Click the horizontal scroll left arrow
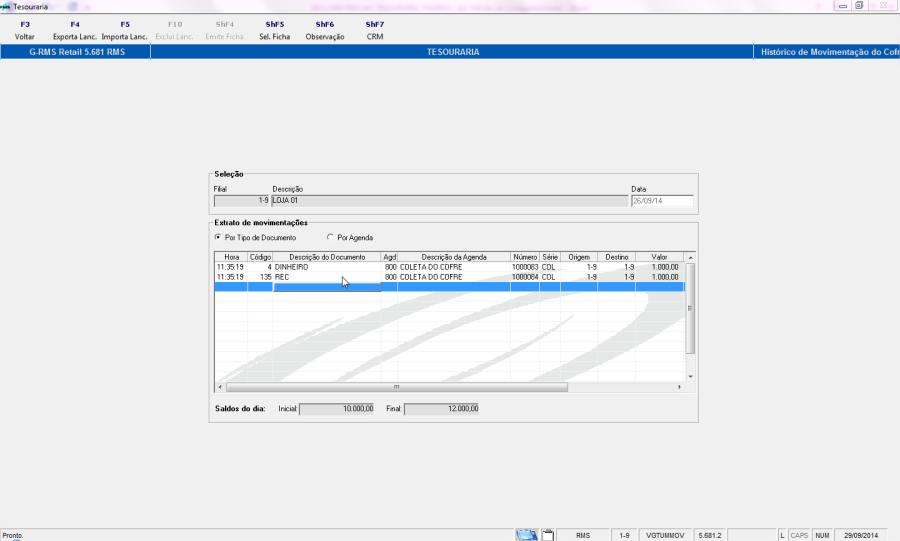Viewport: 900px width, 541px height. (x=220, y=387)
